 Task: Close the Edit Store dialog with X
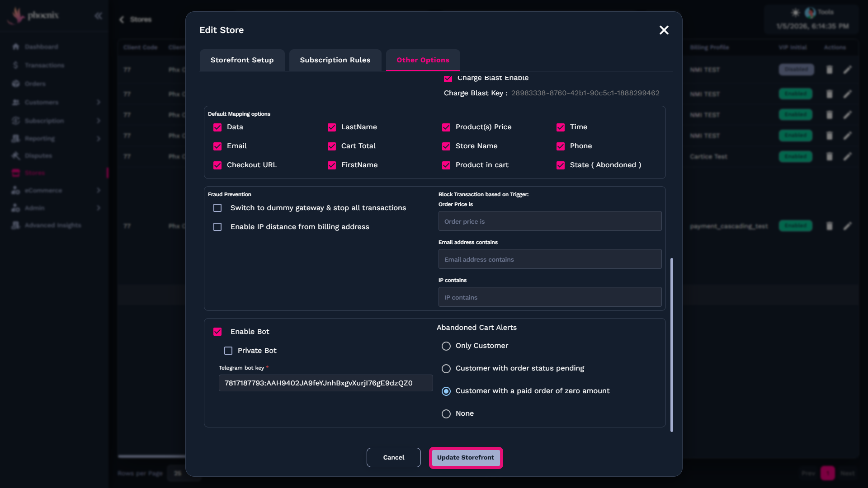(664, 30)
